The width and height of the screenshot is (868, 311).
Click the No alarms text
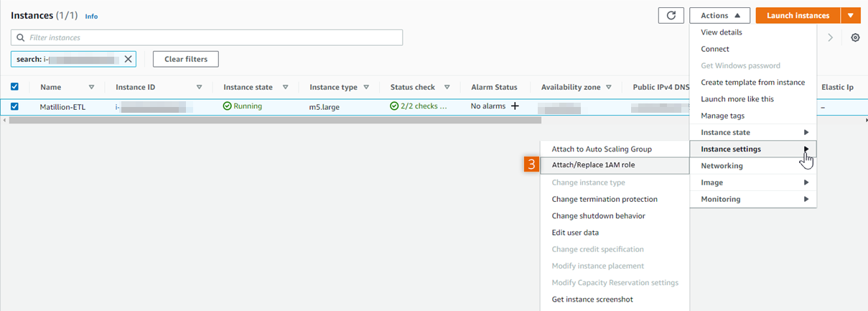coord(488,106)
